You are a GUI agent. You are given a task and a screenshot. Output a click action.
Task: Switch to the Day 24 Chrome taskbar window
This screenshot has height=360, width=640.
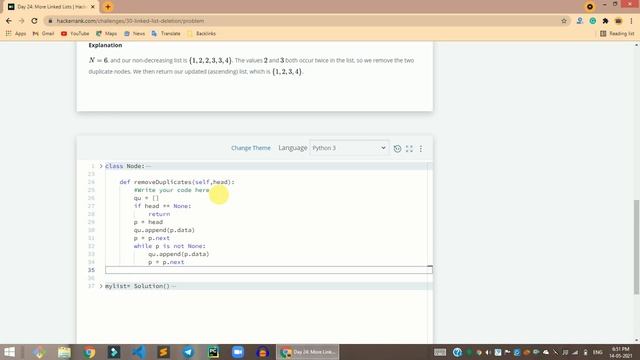click(x=308, y=352)
